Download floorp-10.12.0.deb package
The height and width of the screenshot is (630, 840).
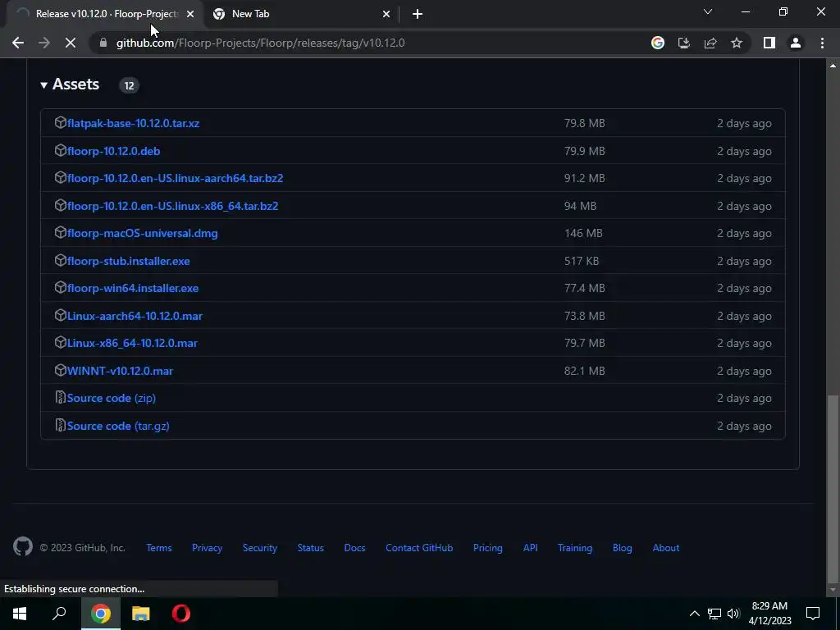pos(113,151)
